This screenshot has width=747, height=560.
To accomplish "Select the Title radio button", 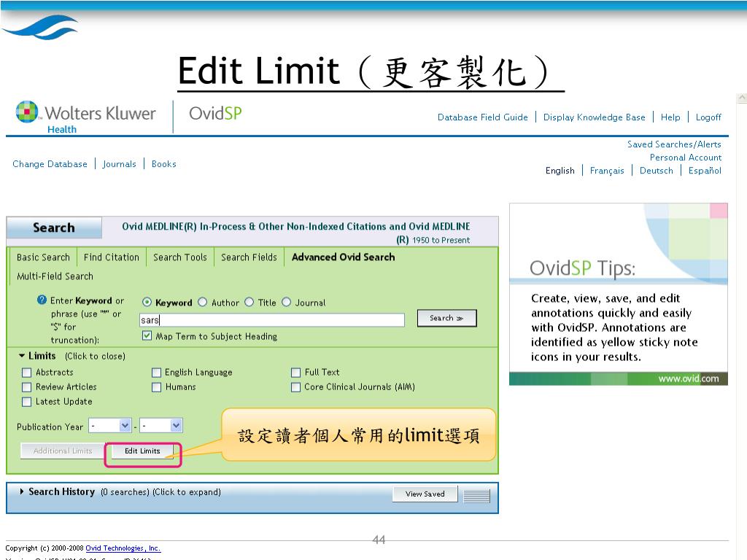I will pyautogui.click(x=249, y=302).
